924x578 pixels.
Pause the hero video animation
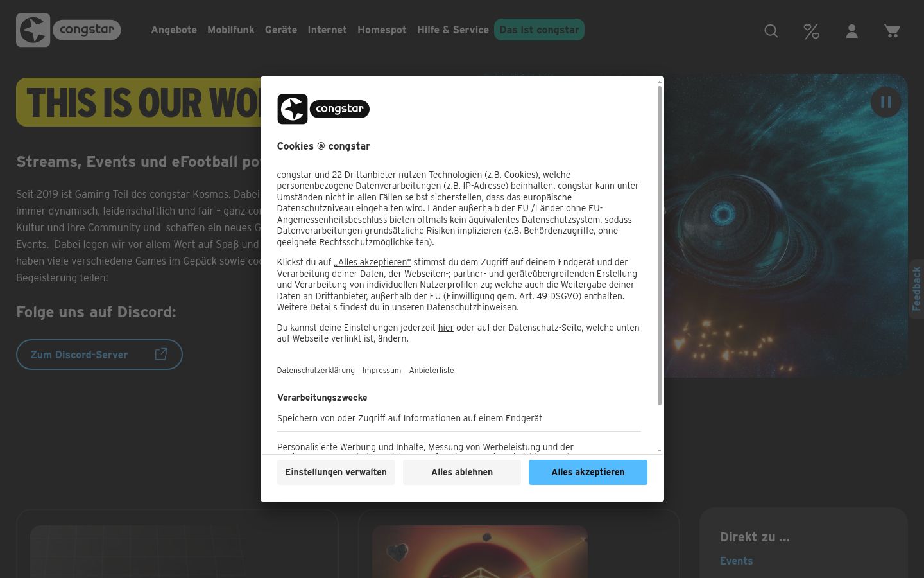coord(886,101)
